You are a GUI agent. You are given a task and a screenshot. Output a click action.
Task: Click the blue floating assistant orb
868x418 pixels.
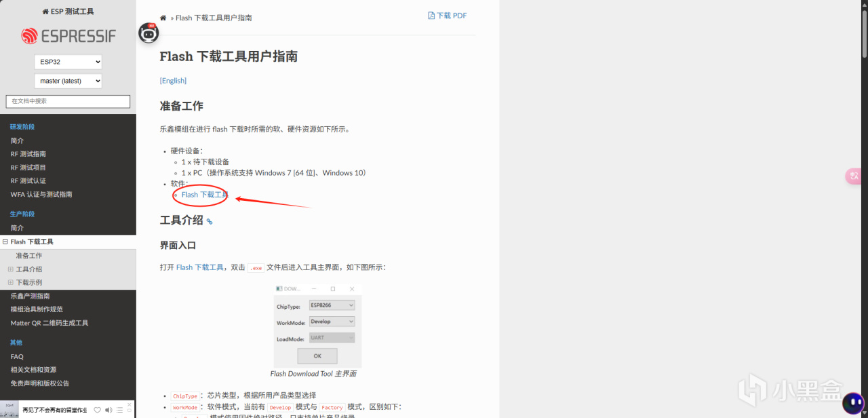pyautogui.click(x=853, y=402)
